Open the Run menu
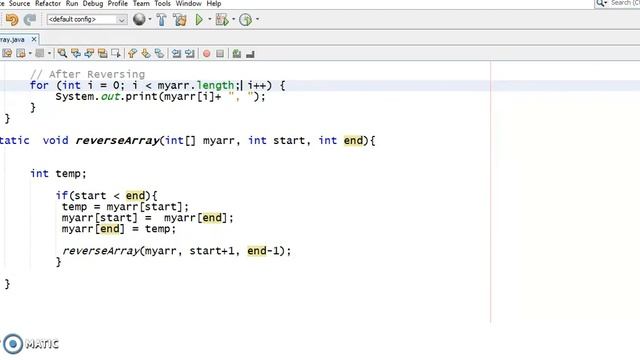The width and height of the screenshot is (640, 360). pyautogui.click(x=72, y=4)
